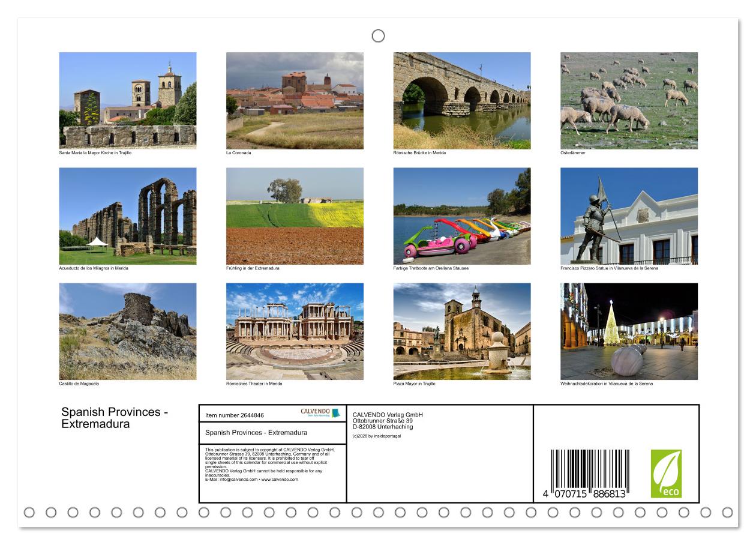The width and height of the screenshot is (756, 545).
Task: View the Acueducto de los Milagros photo
Action: (x=128, y=216)
